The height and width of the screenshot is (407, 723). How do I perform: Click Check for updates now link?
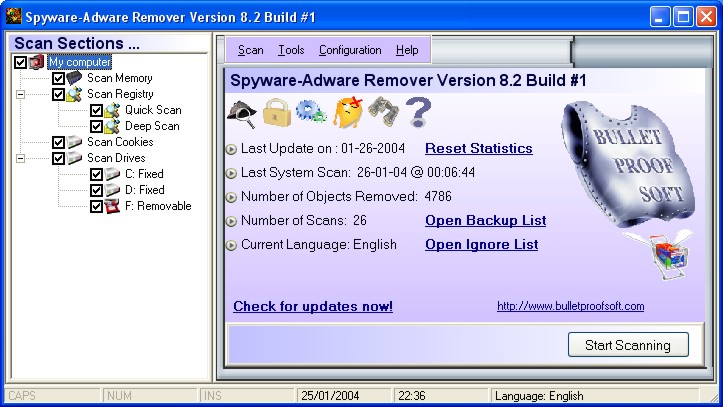(x=313, y=306)
